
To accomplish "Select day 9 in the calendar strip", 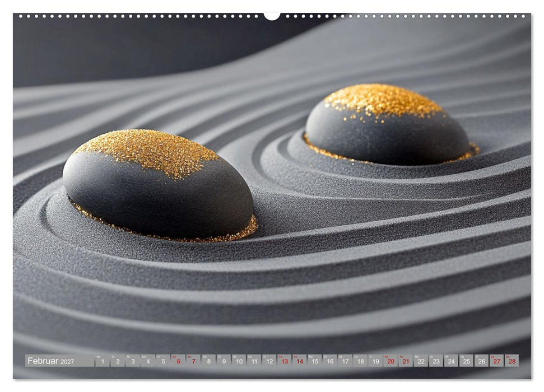I will (x=224, y=361).
